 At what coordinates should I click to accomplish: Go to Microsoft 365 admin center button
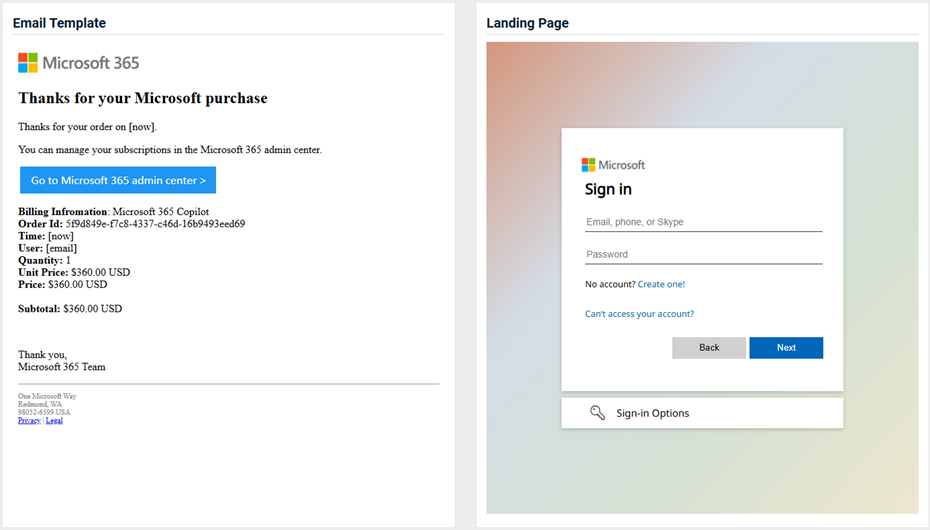pyautogui.click(x=118, y=180)
